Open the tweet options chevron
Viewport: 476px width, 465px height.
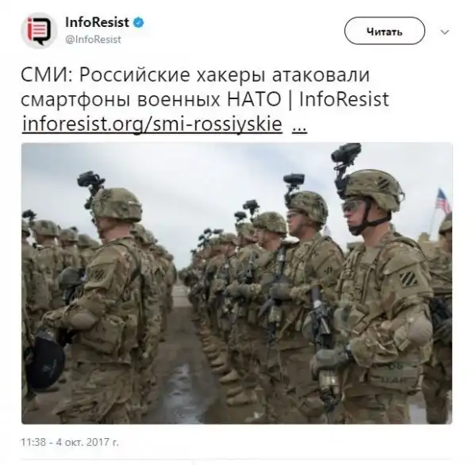click(x=444, y=32)
